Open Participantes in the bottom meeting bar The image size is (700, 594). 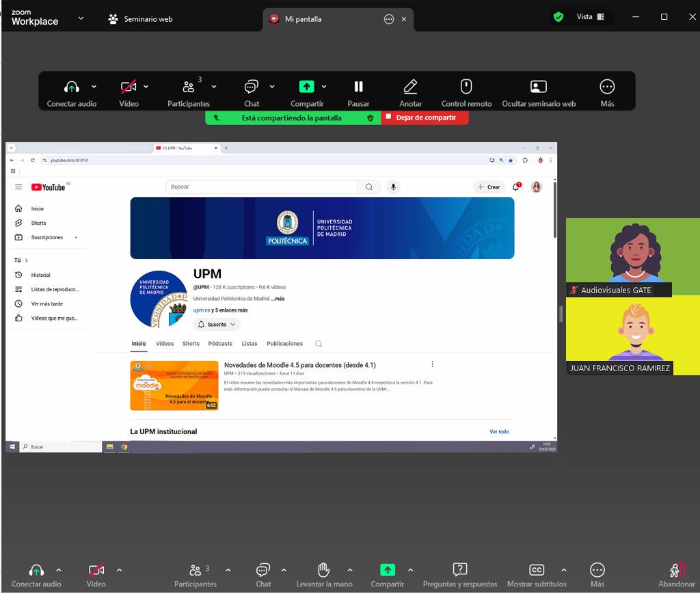pos(195,576)
